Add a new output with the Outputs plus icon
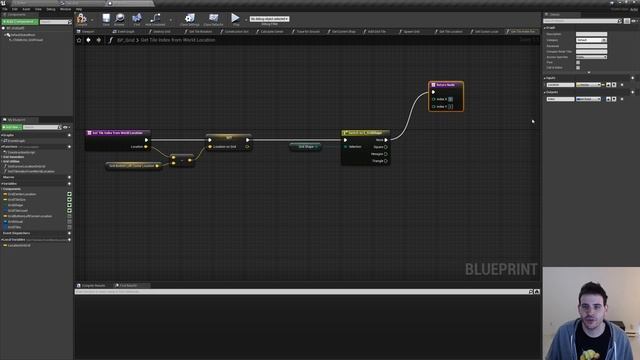The image size is (640, 360). (x=633, y=92)
